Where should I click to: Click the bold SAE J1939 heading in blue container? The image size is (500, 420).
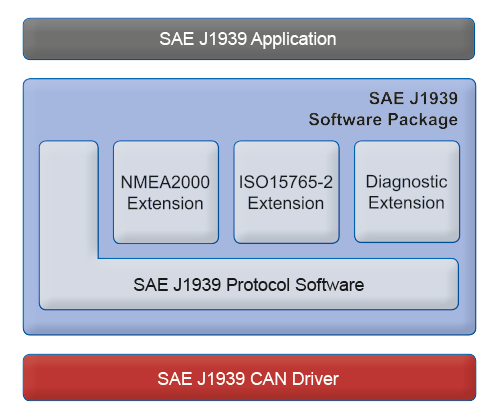tap(413, 99)
